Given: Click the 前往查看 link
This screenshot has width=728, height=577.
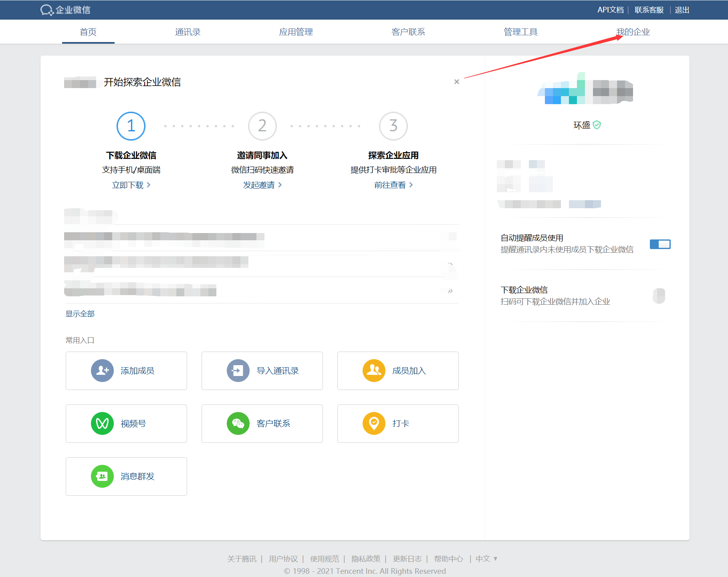Looking at the screenshot, I should point(393,185).
